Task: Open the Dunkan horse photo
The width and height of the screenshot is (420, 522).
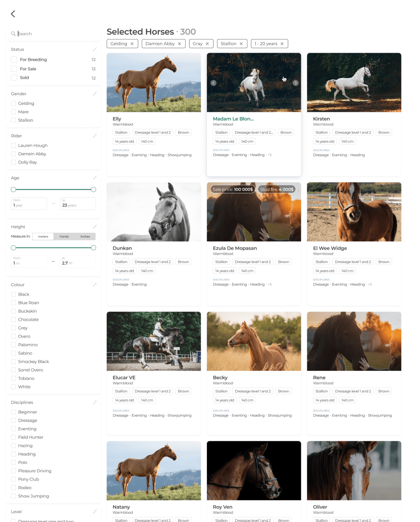Action: pos(154,212)
